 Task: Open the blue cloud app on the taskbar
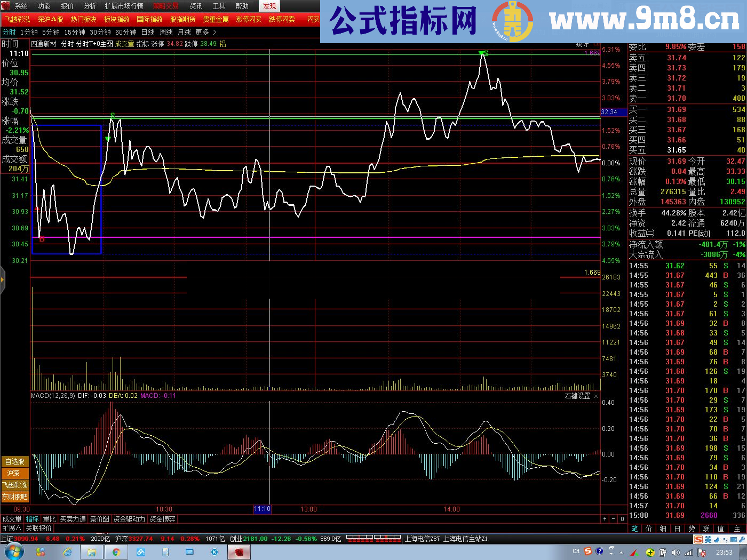point(141,552)
